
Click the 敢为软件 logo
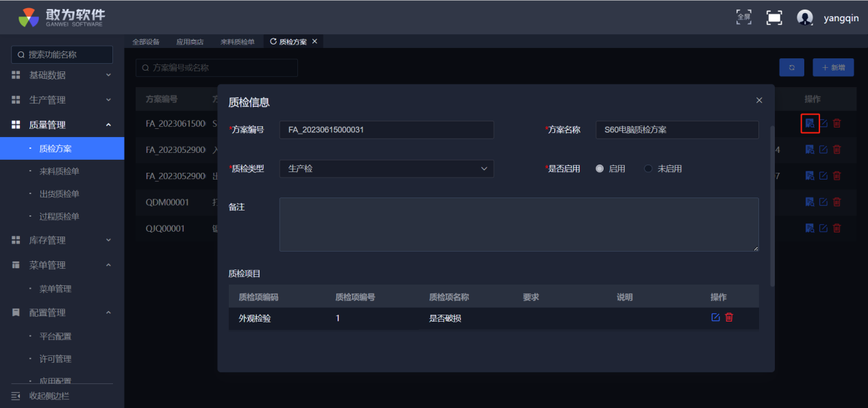click(62, 17)
